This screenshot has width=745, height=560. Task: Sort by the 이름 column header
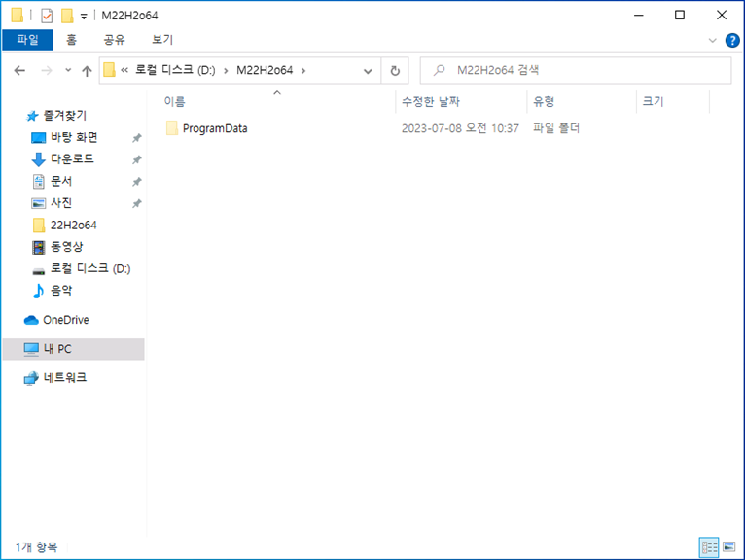(x=174, y=101)
